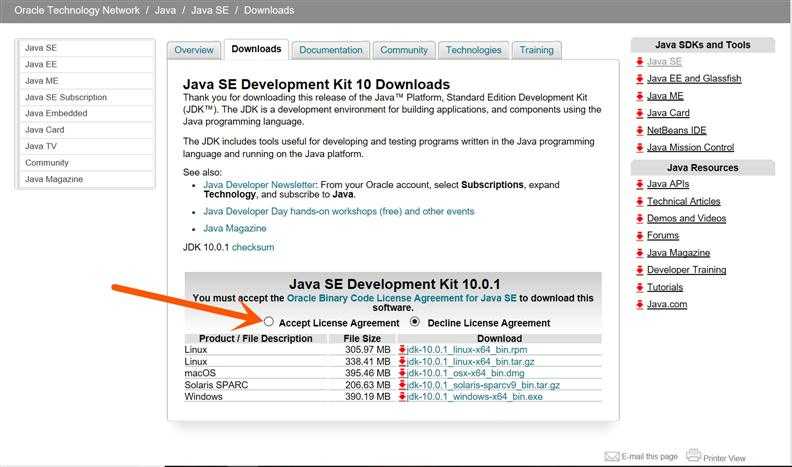Click the download icon for windows-x64_bin.exe

coord(402,396)
